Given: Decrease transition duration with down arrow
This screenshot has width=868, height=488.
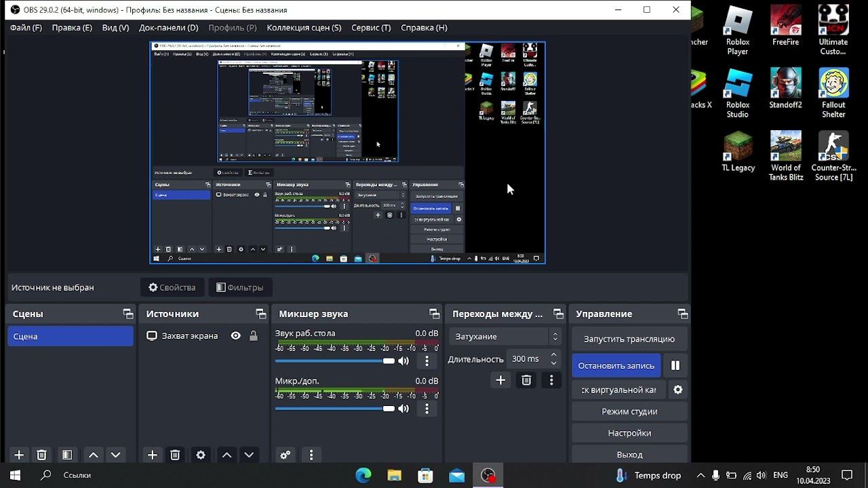Looking at the screenshot, I should [554, 363].
